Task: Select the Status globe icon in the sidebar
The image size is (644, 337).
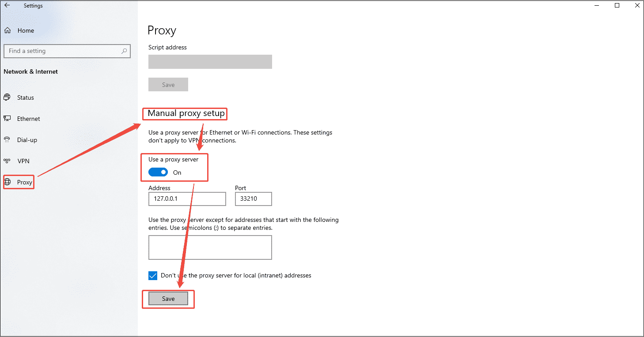Action: pos(8,97)
